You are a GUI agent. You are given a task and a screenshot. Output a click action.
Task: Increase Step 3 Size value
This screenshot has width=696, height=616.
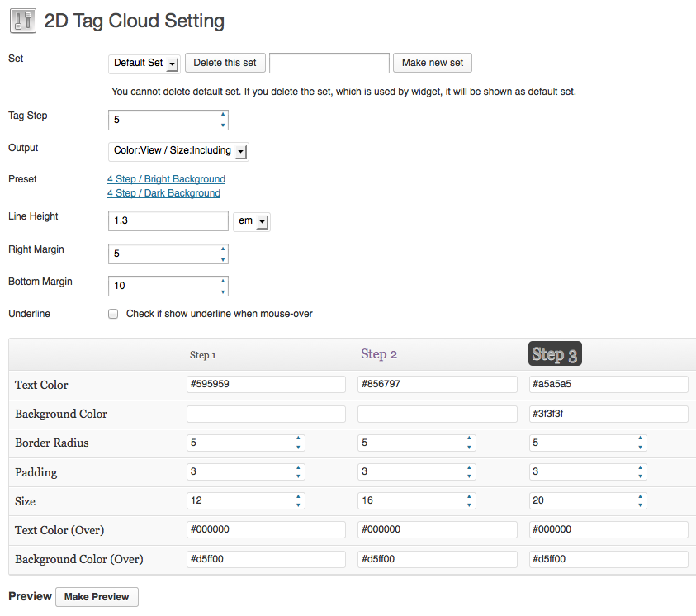coord(640,496)
